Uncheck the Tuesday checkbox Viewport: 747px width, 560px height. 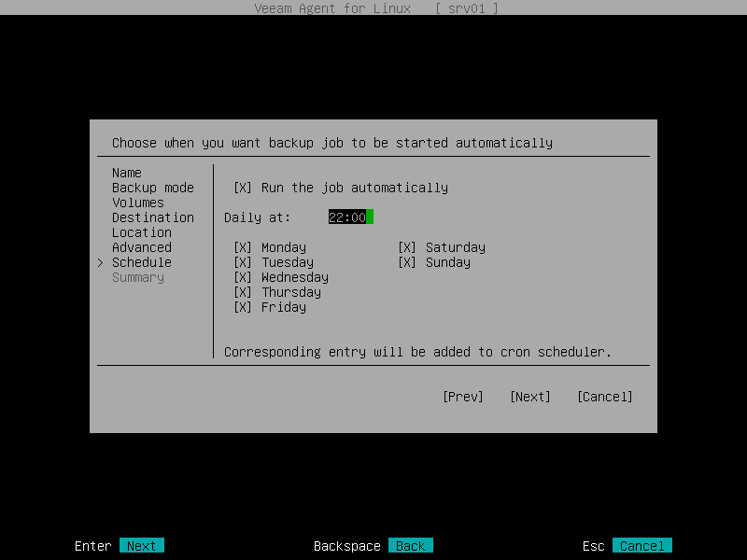click(243, 262)
